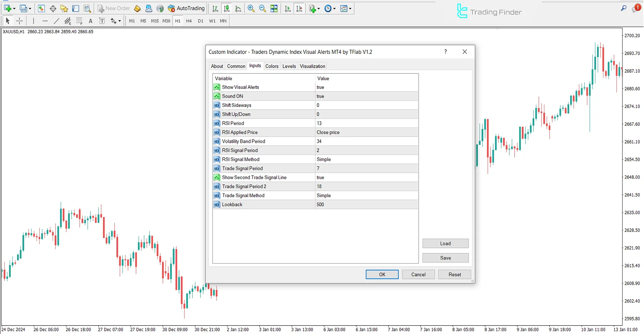Select the H4 timeframe
This screenshot has width=644, height=334.
[x=189, y=21]
